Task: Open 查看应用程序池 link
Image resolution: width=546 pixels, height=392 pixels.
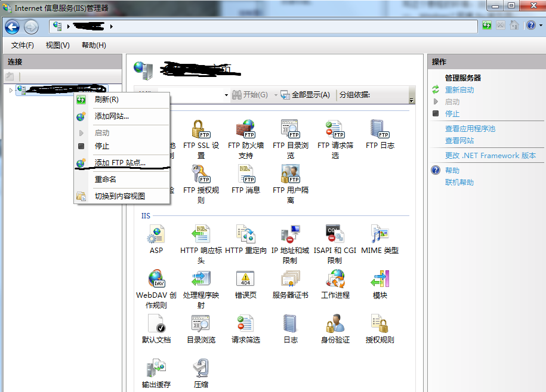Action: tap(470, 129)
